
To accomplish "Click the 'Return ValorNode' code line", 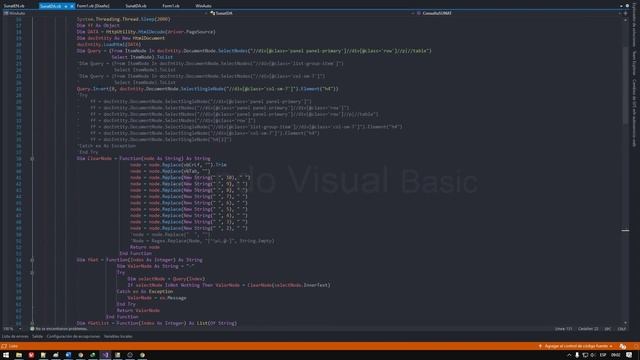I will 138,310.
